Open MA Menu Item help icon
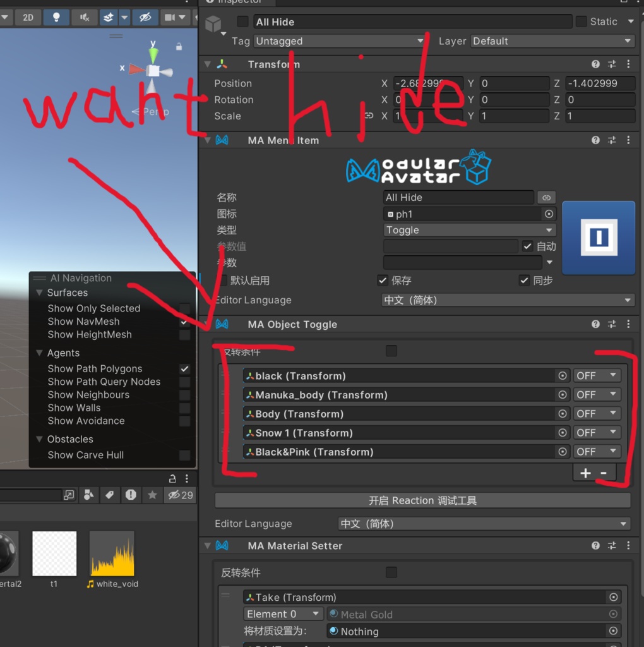Screen dimensions: 644x647 tap(595, 140)
